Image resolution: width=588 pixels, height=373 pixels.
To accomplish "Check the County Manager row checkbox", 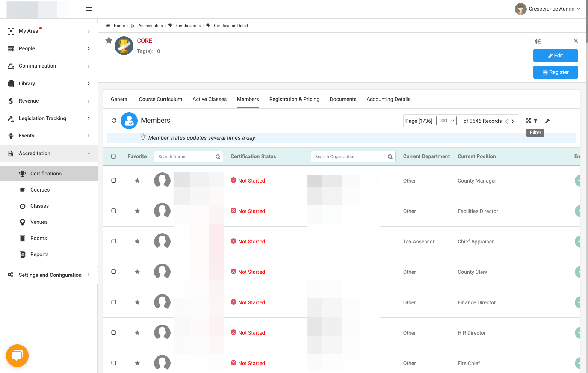I will point(113,180).
